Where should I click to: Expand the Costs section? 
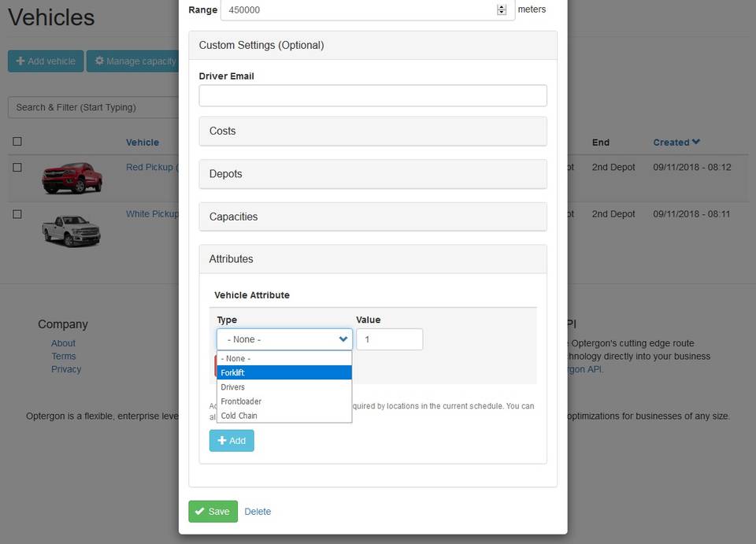[x=372, y=131]
